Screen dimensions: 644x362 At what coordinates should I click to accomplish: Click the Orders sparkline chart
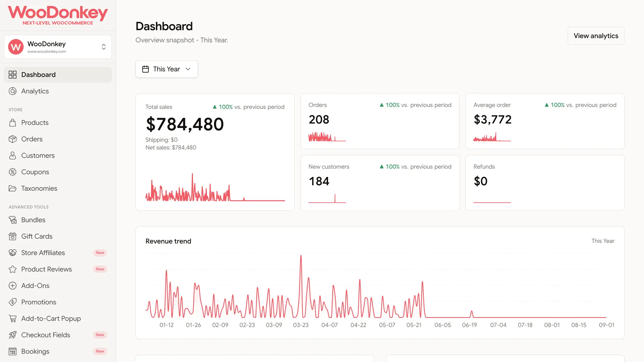click(x=327, y=137)
